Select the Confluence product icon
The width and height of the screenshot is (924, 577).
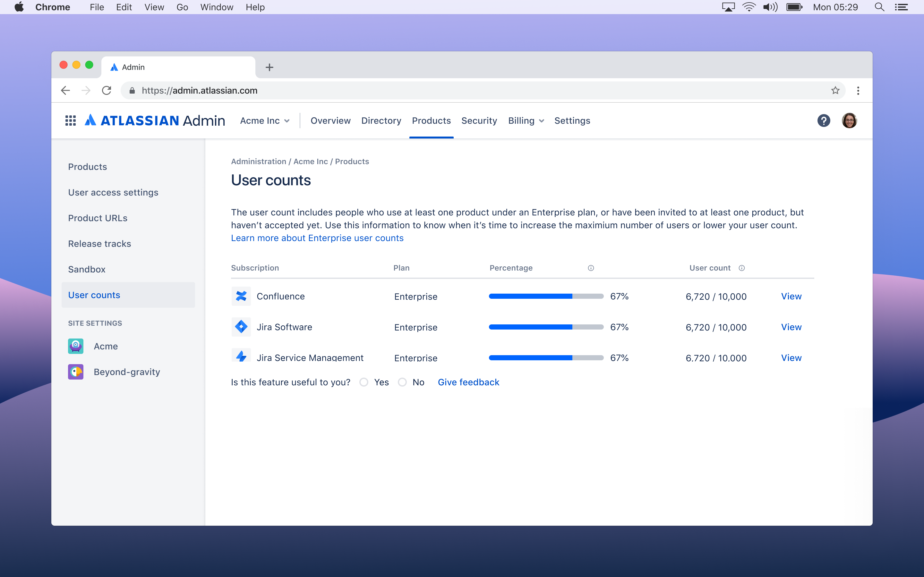241,296
